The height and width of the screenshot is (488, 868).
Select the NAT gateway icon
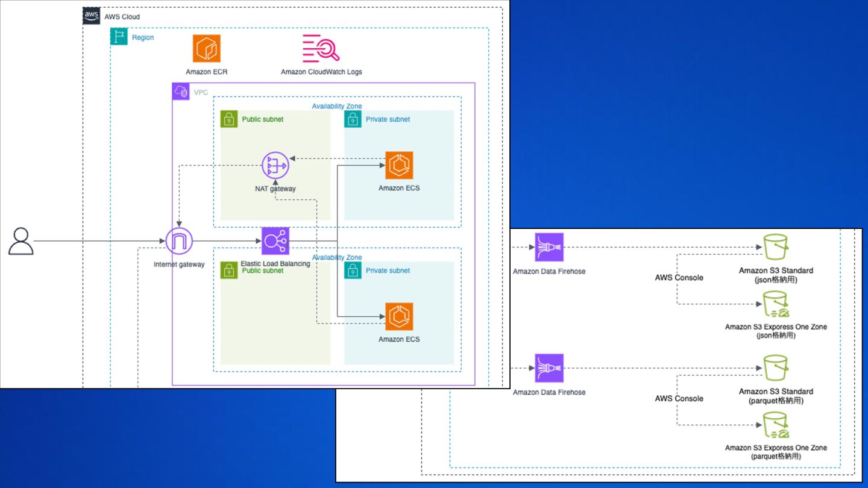(275, 165)
